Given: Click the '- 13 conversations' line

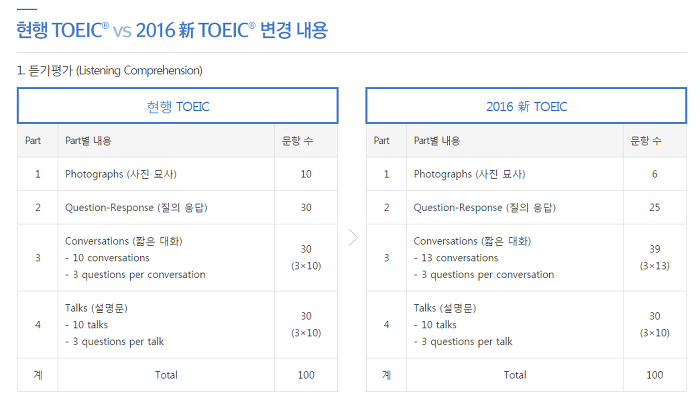Looking at the screenshot, I should tap(456, 258).
